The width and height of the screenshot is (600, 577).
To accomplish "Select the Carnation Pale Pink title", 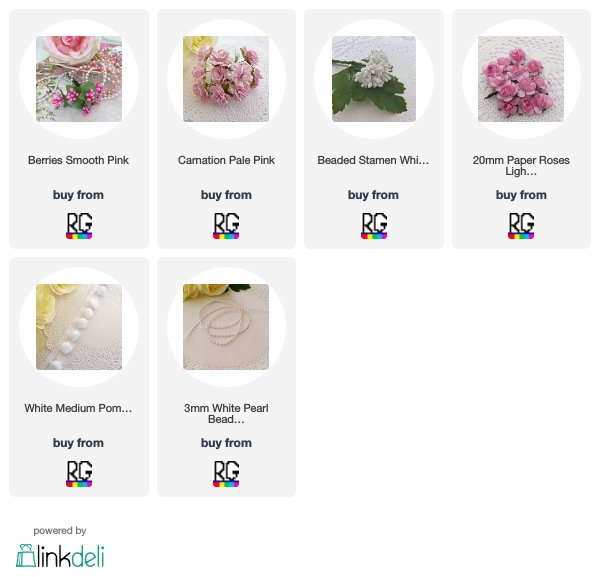I will (226, 160).
